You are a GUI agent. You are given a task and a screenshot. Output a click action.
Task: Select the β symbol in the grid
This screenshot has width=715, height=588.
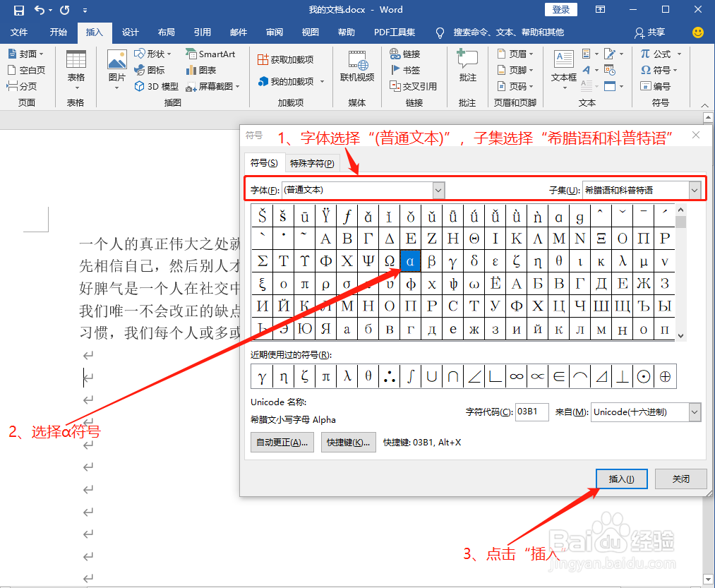click(x=431, y=261)
